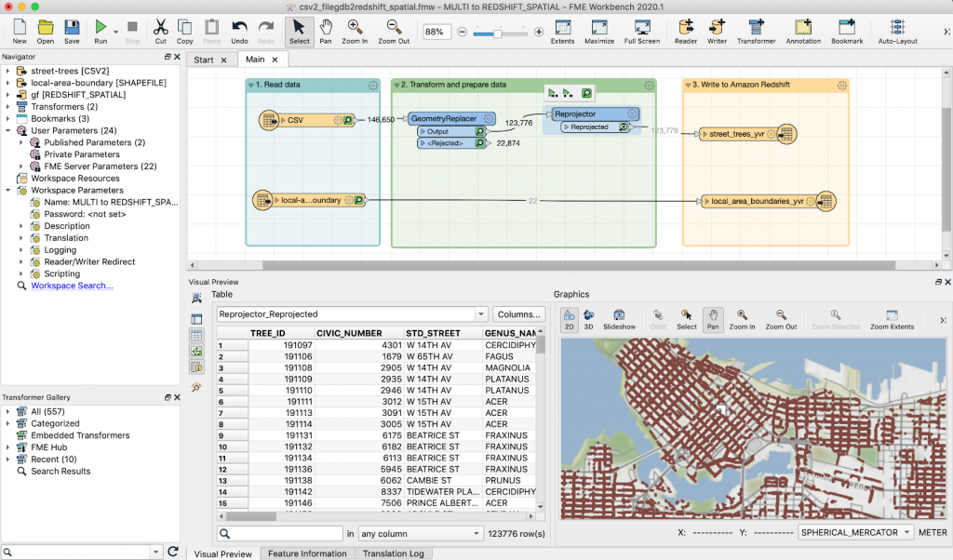The image size is (953, 560).
Task: Open a workspace using the Open folder icon
Action: [45, 32]
